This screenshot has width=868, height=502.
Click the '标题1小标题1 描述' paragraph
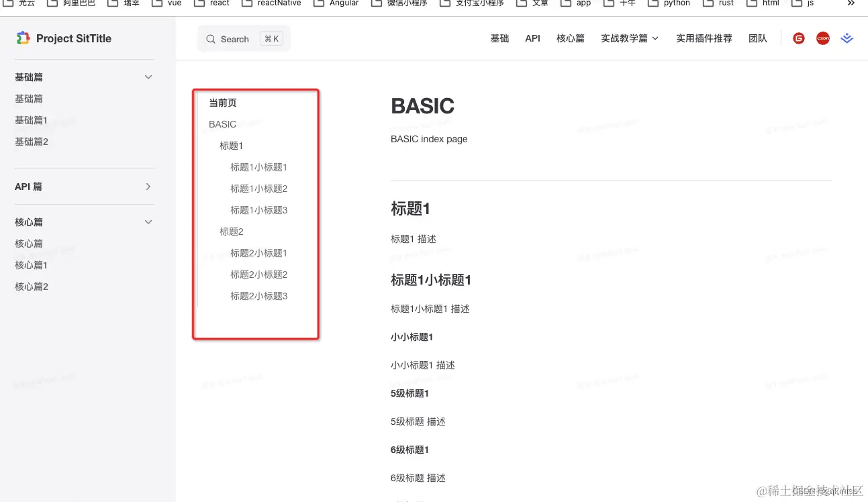430,309
